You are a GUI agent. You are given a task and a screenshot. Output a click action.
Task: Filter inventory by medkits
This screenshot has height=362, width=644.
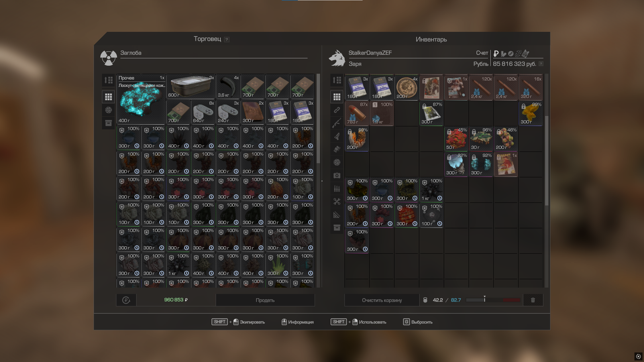tap(337, 175)
